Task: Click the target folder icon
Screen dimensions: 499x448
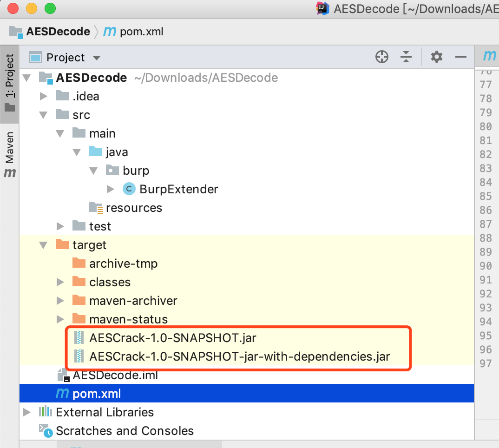Action: (62, 244)
